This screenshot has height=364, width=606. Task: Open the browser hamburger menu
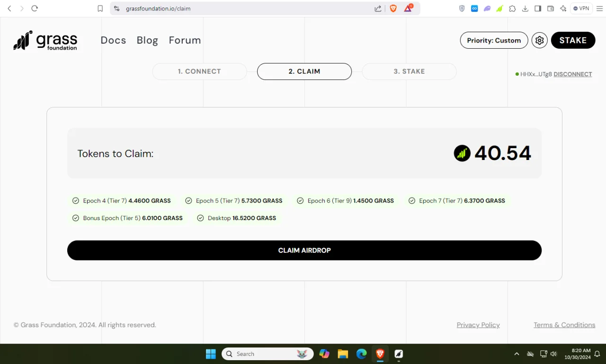pos(599,9)
